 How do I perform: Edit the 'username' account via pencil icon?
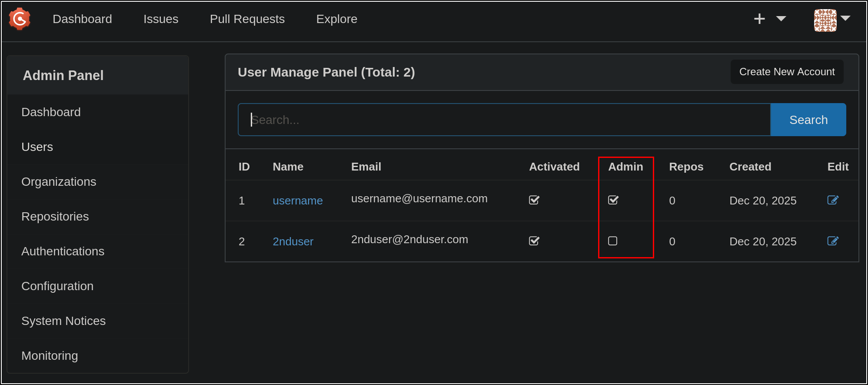[832, 200]
